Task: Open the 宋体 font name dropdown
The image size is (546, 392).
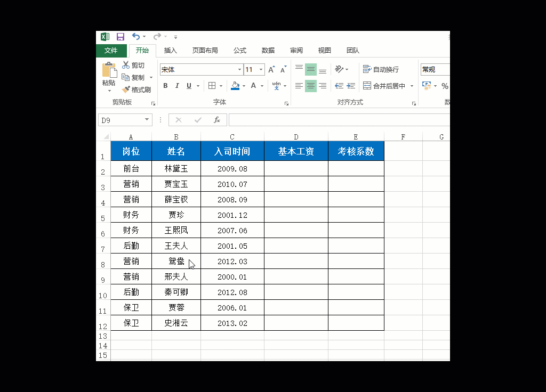Action: pos(239,70)
